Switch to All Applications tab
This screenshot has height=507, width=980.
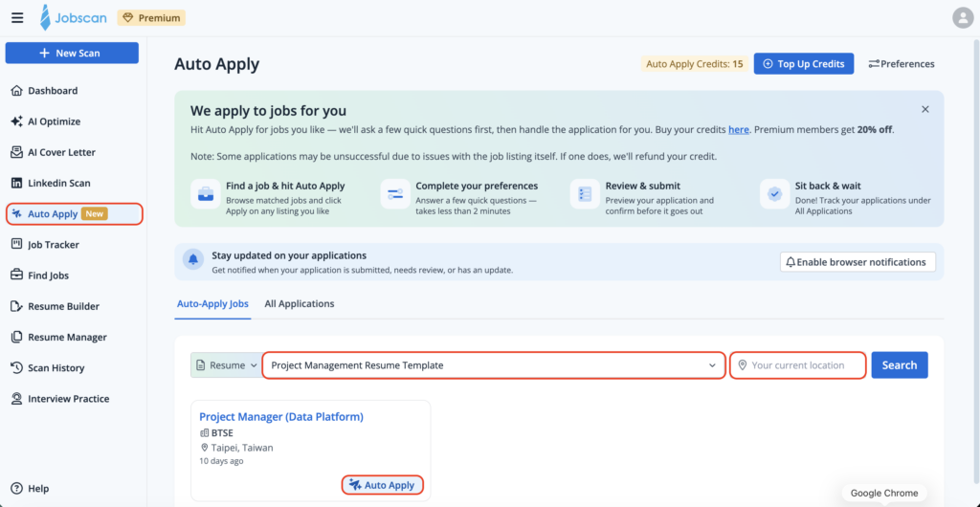(x=300, y=304)
